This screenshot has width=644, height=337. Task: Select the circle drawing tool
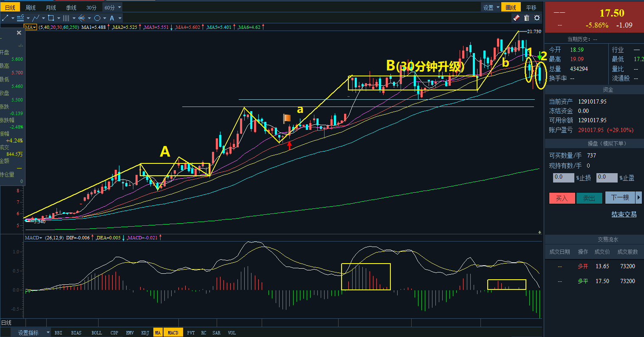click(97, 18)
